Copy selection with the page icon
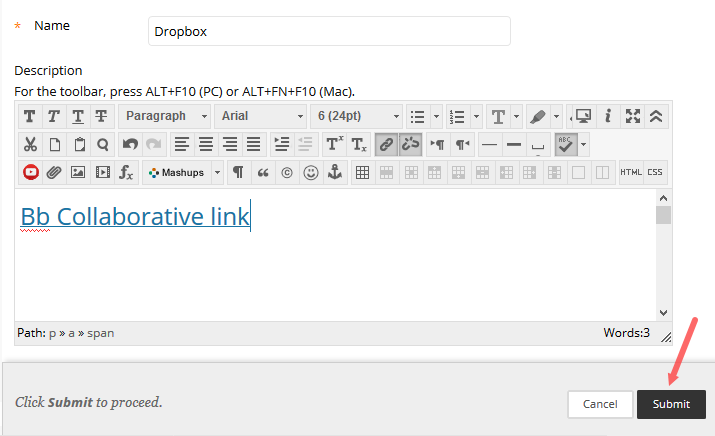 tap(54, 145)
